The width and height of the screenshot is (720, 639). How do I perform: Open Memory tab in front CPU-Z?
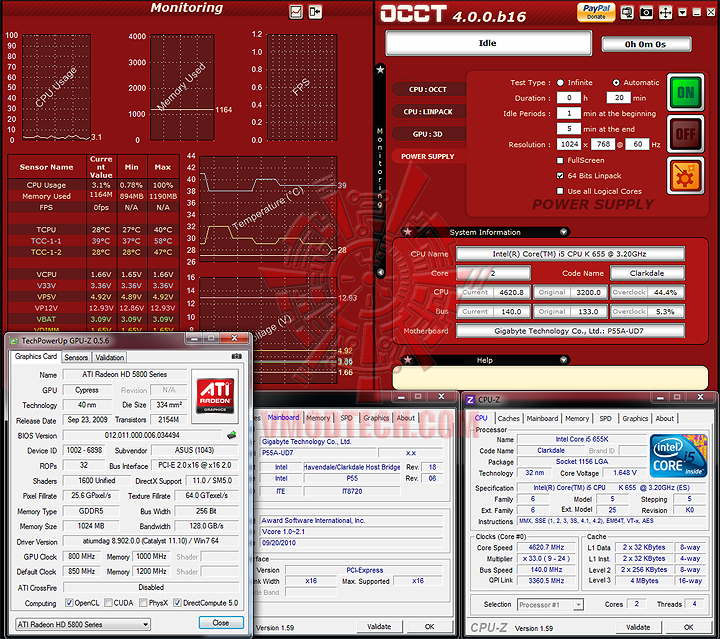[577, 418]
